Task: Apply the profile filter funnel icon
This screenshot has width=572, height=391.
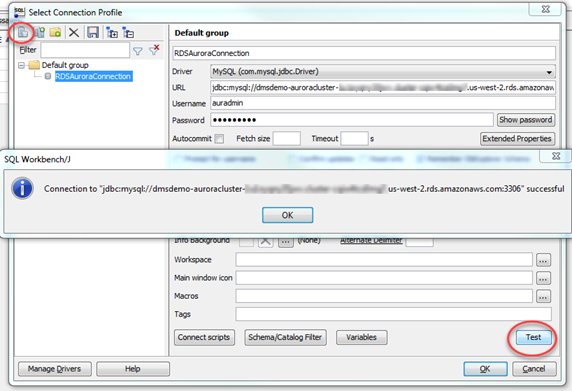Action: [138, 51]
